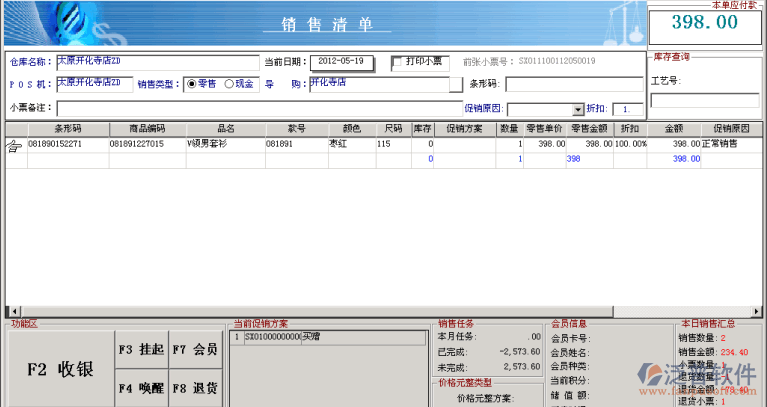The height and width of the screenshot is (407, 767).
Task: Click the 当前日期 date field
Action: point(342,62)
